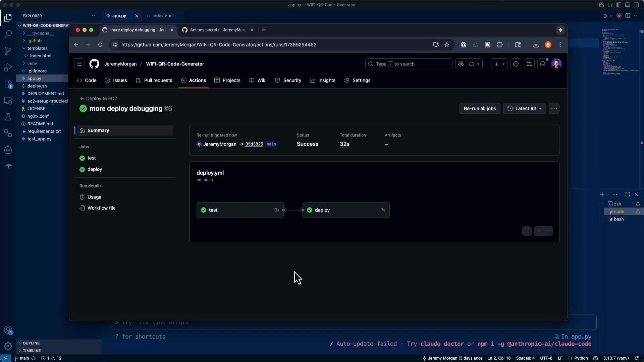Zoom out workflow graph with minus
Screen dimensions: 644x362
point(539,231)
